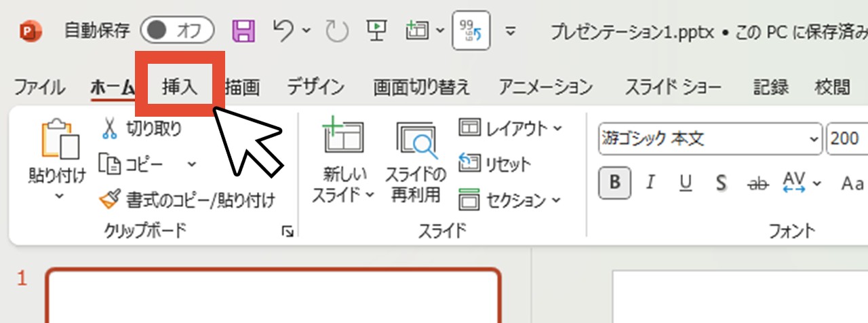Screen dimensions: 868x323
Task: Click the Redo arrow icon
Action: (x=336, y=31)
